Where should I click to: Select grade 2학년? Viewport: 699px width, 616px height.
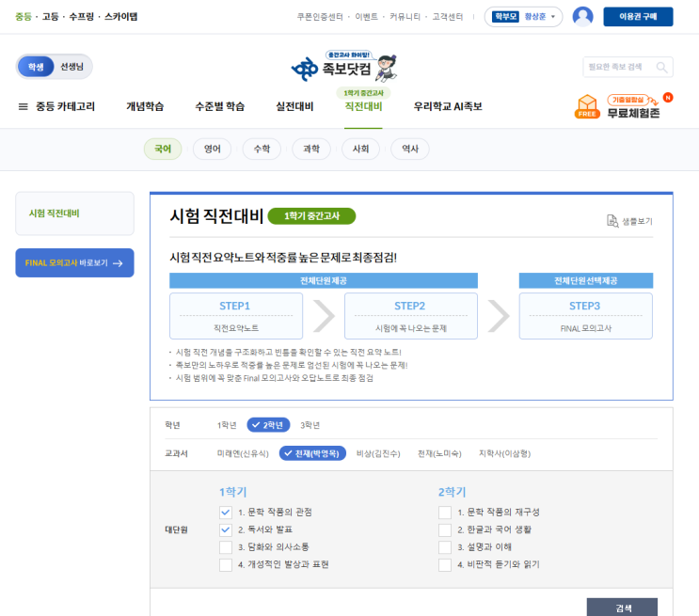click(x=268, y=425)
